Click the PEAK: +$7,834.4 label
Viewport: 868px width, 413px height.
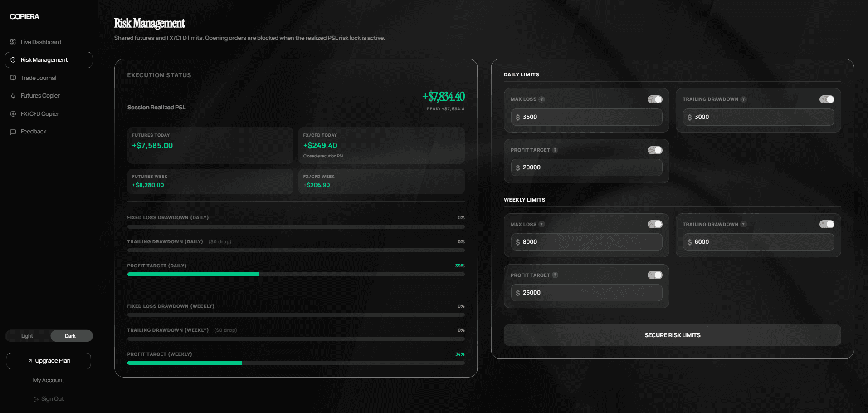click(445, 109)
